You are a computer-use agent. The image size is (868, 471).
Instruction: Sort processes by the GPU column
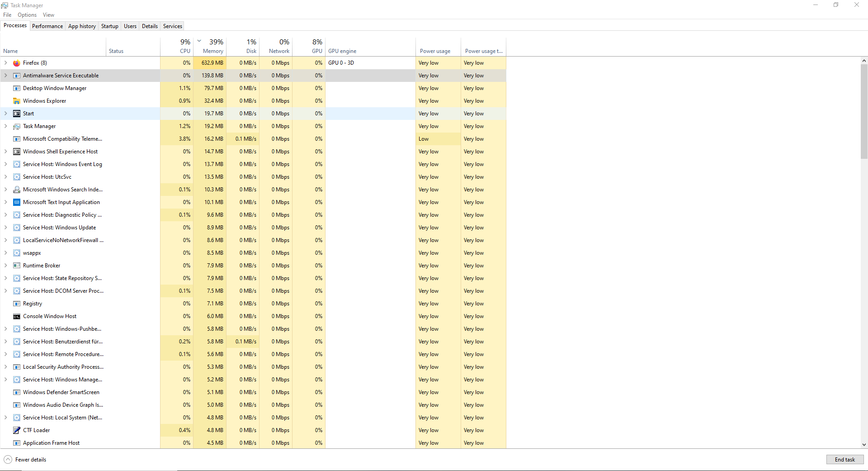click(309, 47)
